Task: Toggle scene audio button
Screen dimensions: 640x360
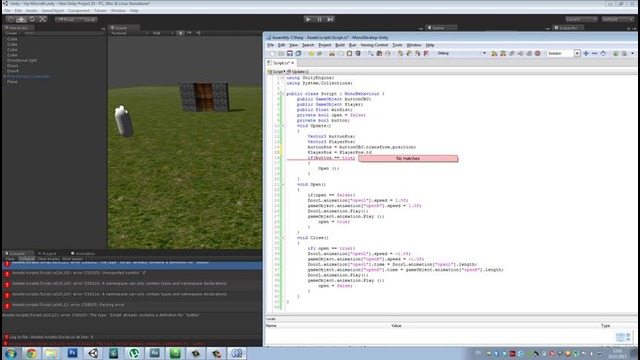Action: [x=198, y=33]
